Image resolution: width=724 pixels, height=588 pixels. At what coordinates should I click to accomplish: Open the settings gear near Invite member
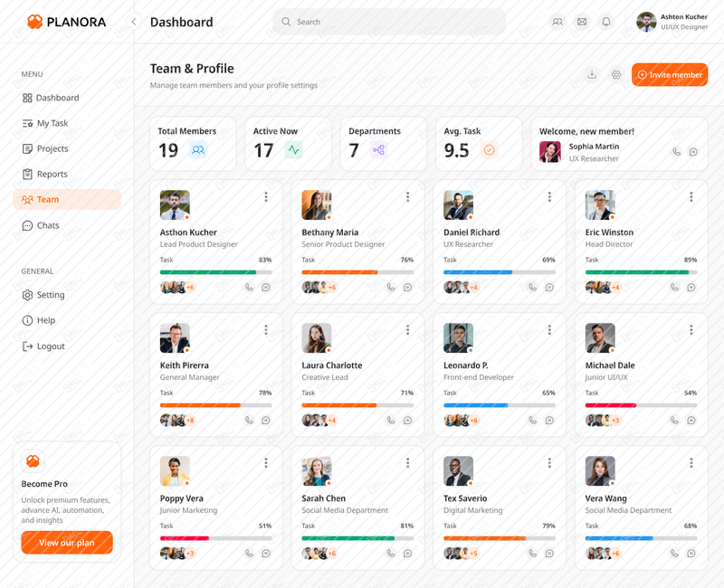(616, 74)
